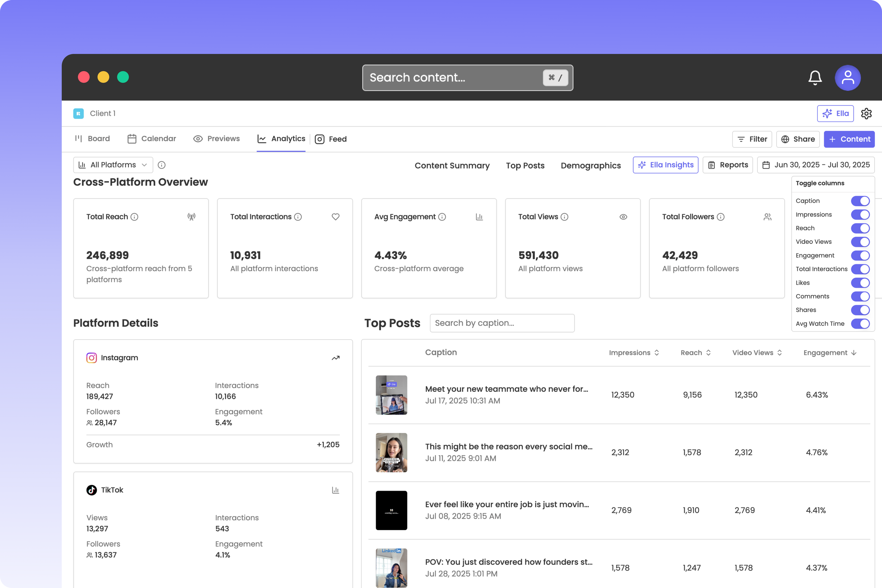Screen dimensions: 882x588
Task: Click the Search by caption field
Action: click(x=502, y=323)
